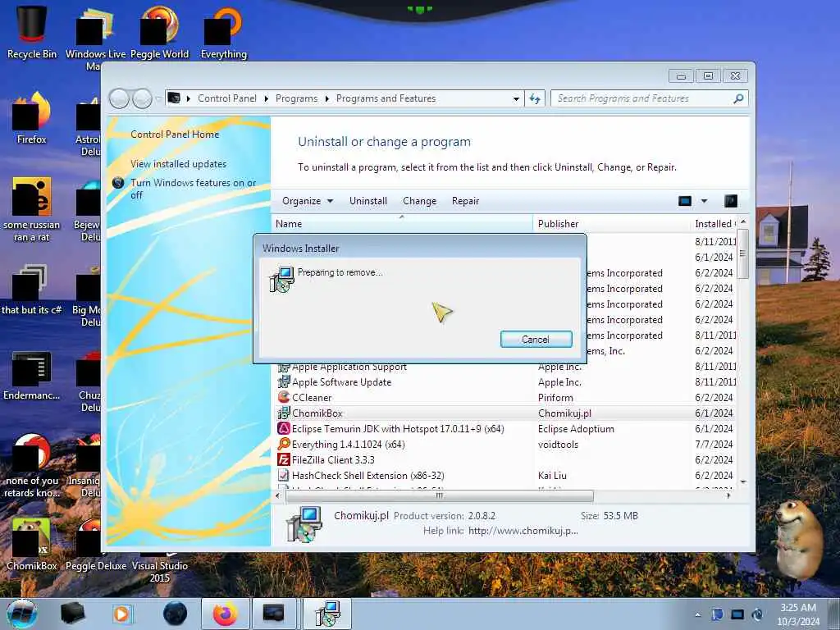Click the Eclipse Temurin JDK row icon
Image resolution: width=840 pixels, height=630 pixels.
point(283,428)
